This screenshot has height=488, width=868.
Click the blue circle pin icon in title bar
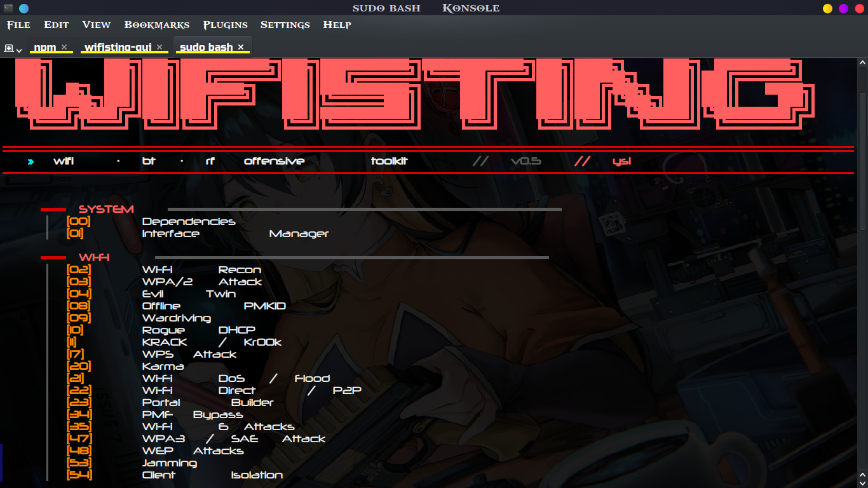(x=24, y=8)
